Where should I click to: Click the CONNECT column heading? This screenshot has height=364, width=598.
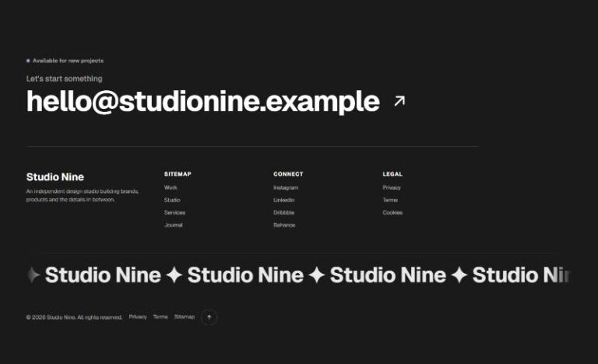point(288,174)
